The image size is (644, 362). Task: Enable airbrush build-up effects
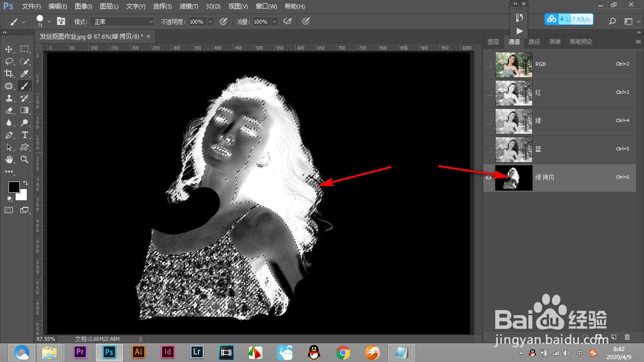tap(287, 21)
